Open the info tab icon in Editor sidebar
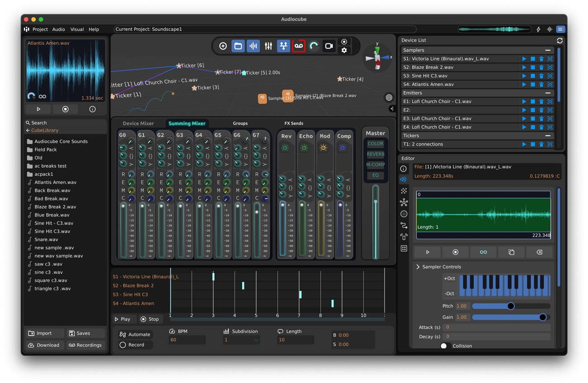 pos(403,169)
